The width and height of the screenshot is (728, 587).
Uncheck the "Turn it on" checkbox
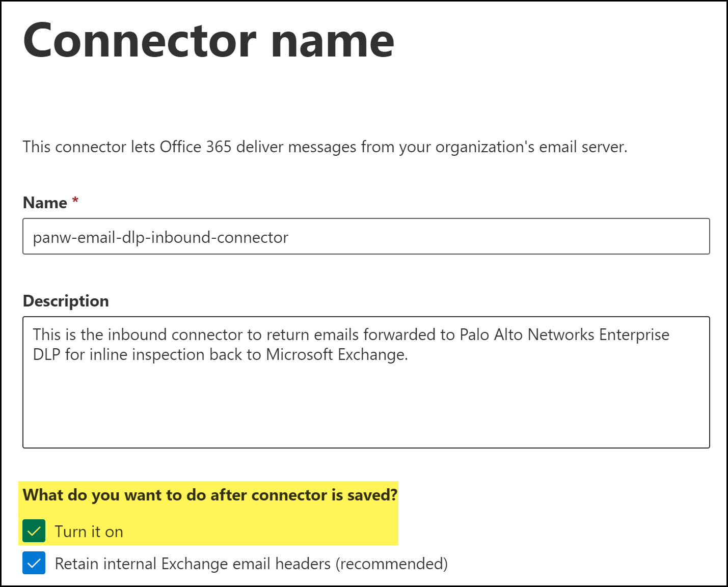click(34, 531)
